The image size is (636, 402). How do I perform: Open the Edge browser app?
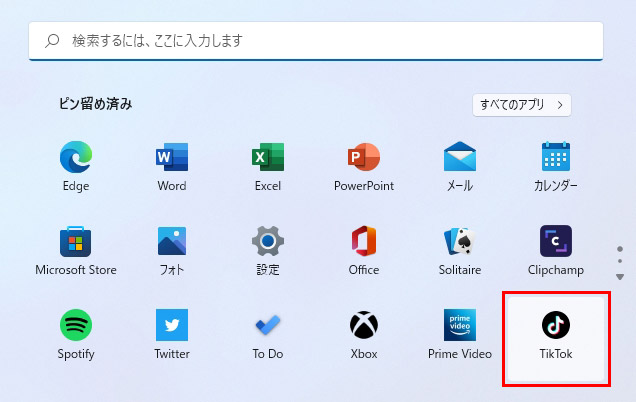[x=76, y=158]
